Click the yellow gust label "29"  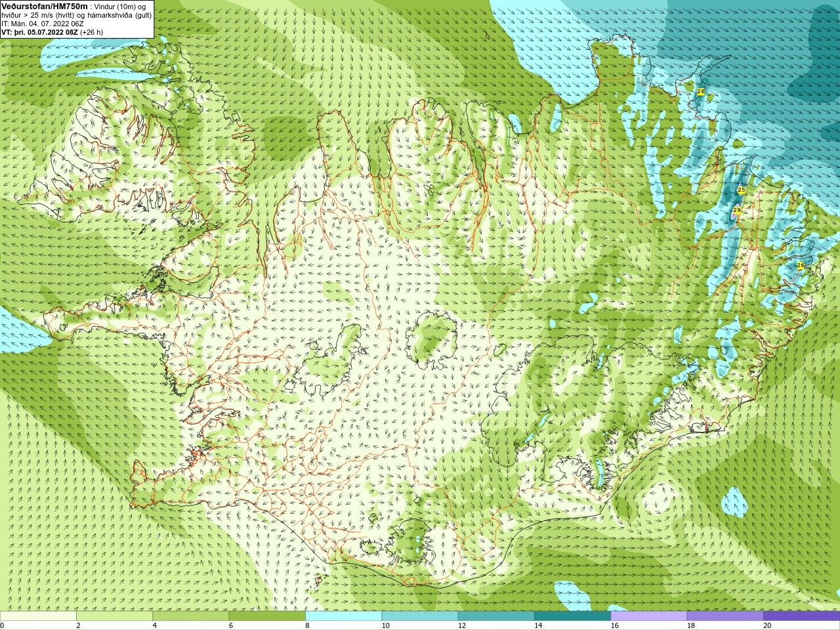pyautogui.click(x=737, y=210)
